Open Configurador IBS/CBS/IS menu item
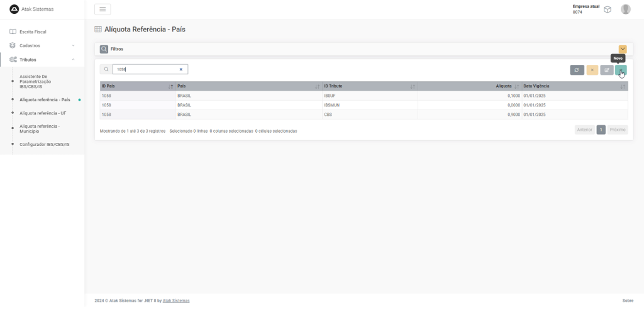Viewport: 644px width, 309px height. [x=44, y=144]
